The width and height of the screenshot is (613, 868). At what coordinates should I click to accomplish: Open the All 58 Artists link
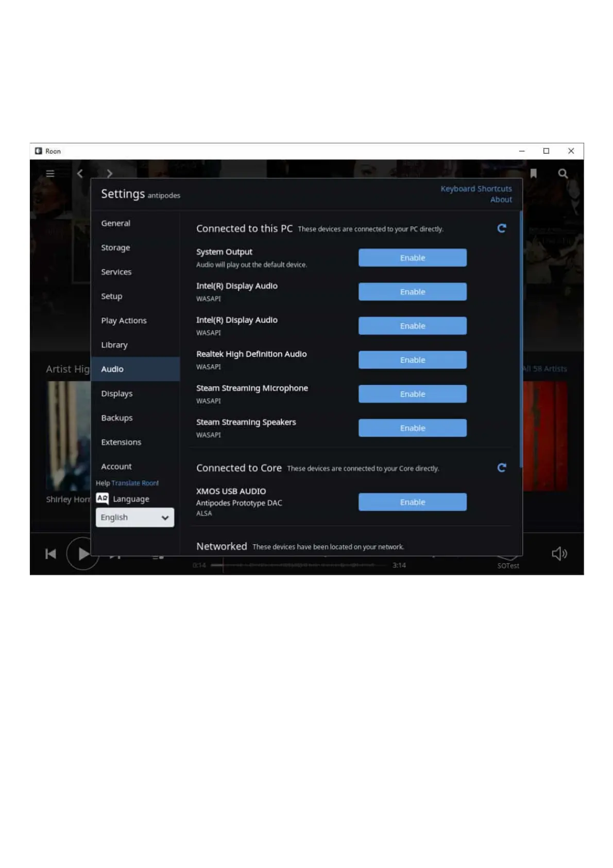(544, 369)
